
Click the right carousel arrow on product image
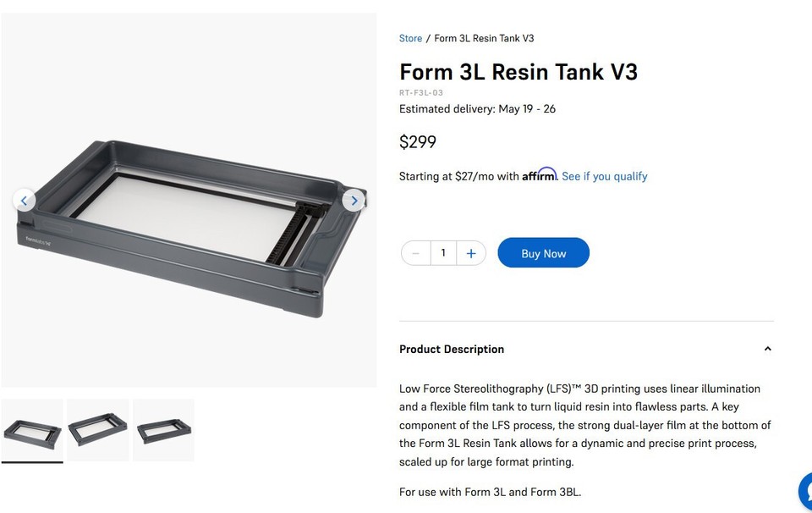(x=354, y=200)
